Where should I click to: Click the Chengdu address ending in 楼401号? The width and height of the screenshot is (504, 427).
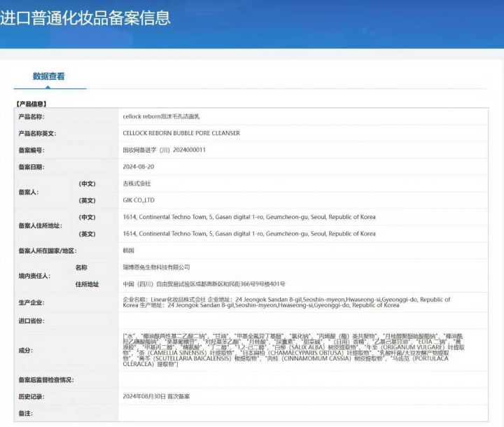[204, 283]
